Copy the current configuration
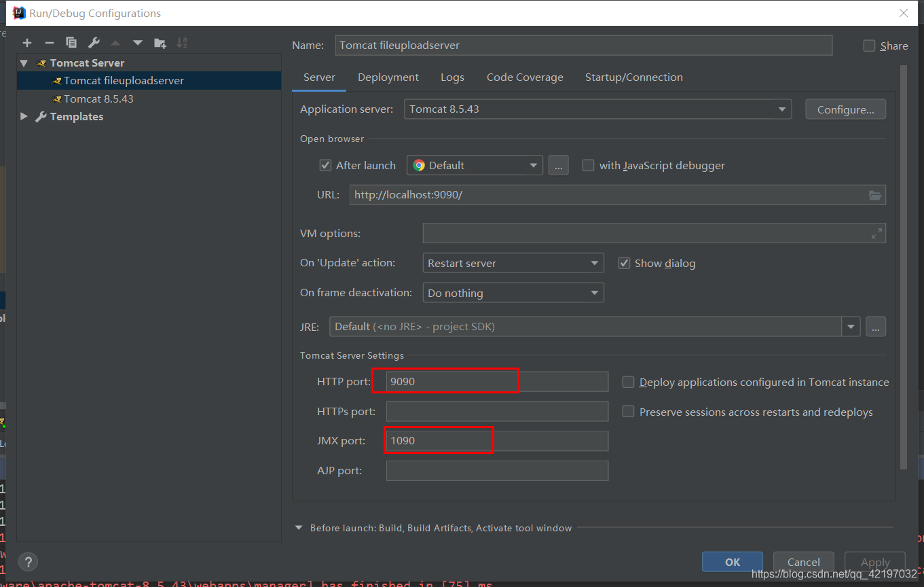 tap(71, 42)
